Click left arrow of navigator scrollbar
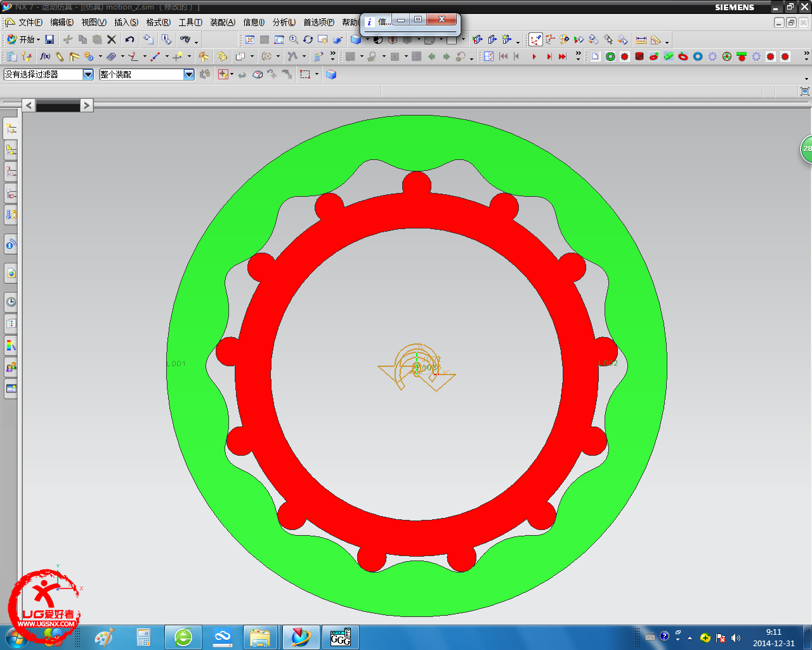The image size is (812, 650). 29,105
